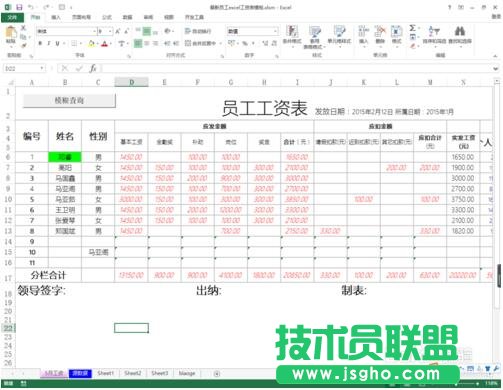Open the font color dropdown arrow
The width and height of the screenshot is (503, 390).
coord(111,43)
